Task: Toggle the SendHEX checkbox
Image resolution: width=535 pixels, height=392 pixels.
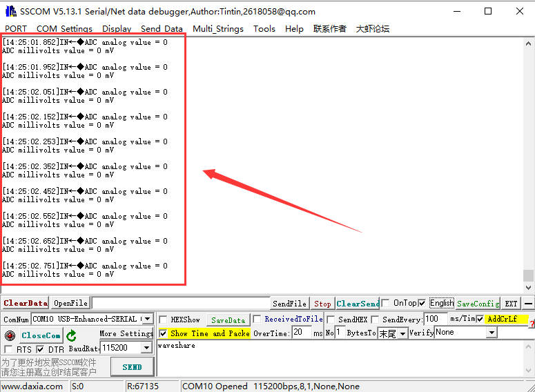Action: point(330,320)
